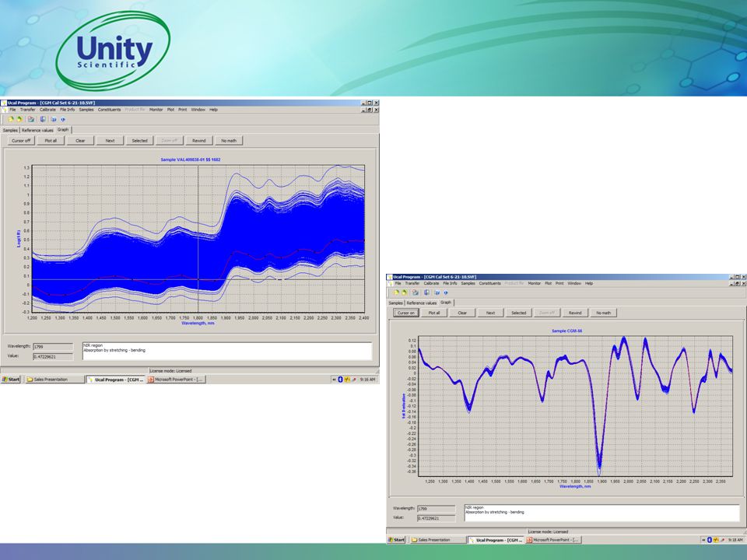Toggle the 'Cursor on' button in 1st Derivative window
The width and height of the screenshot is (747, 560).
(406, 313)
